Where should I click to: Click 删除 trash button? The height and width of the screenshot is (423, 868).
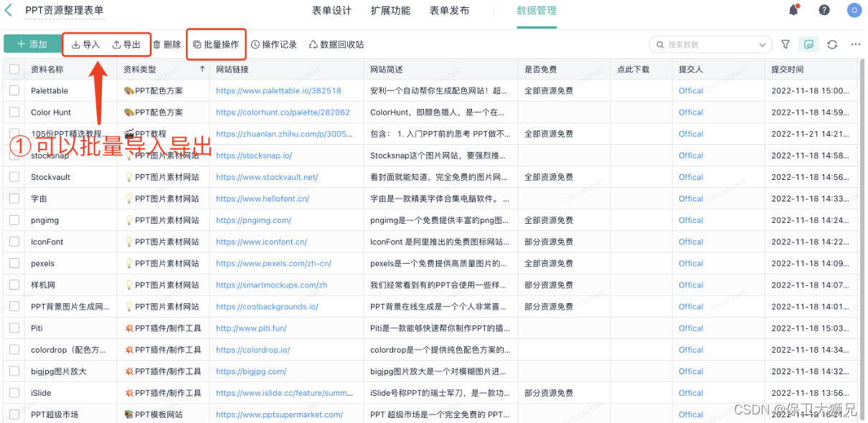(167, 44)
